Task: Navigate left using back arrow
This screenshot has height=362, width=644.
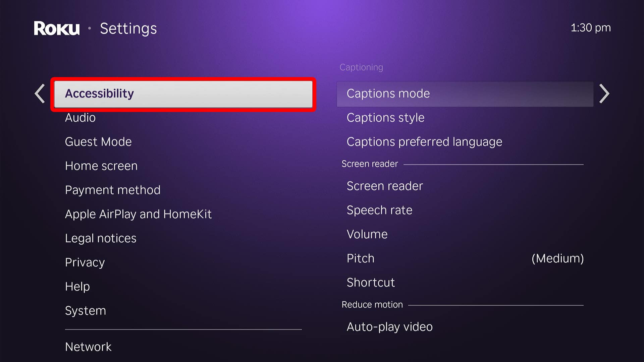Action: pos(40,93)
